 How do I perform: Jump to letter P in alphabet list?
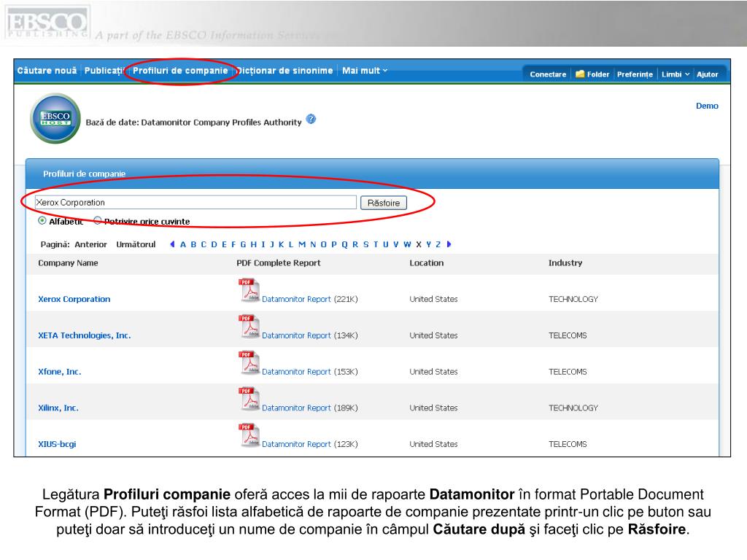point(334,244)
